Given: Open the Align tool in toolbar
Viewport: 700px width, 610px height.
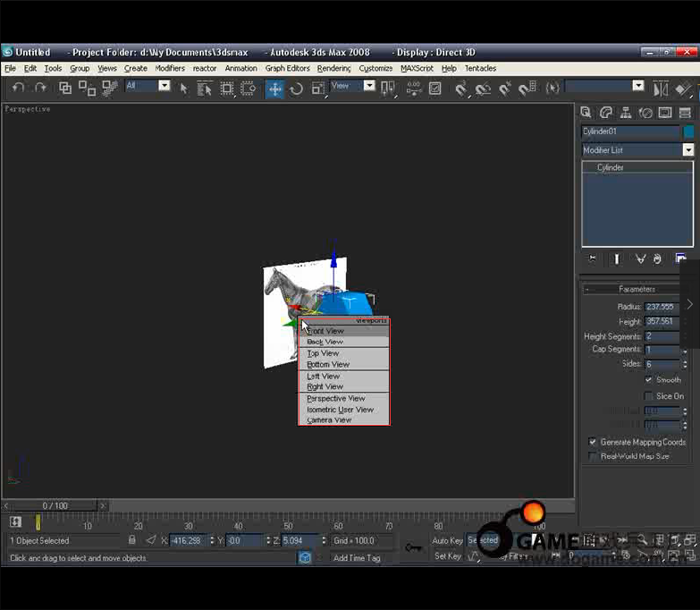Looking at the screenshot, I should pyautogui.click(x=683, y=89).
